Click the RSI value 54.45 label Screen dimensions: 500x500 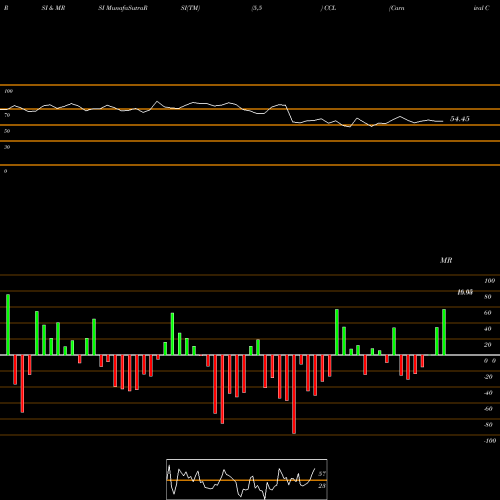(460, 119)
